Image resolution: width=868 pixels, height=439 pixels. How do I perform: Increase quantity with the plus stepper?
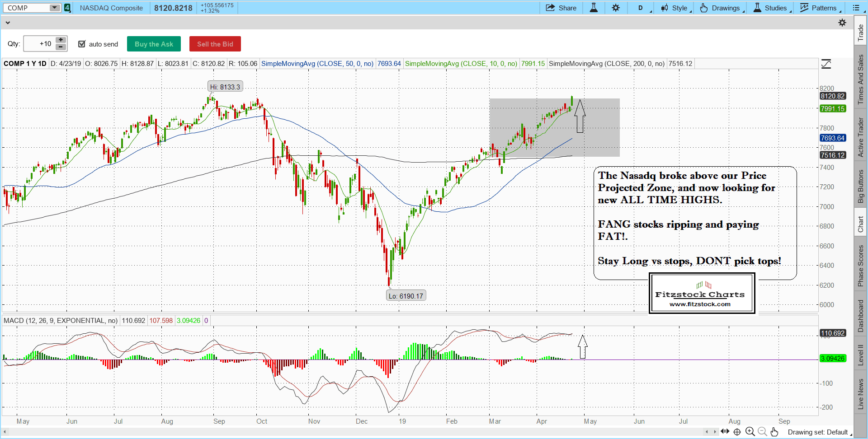click(61, 40)
